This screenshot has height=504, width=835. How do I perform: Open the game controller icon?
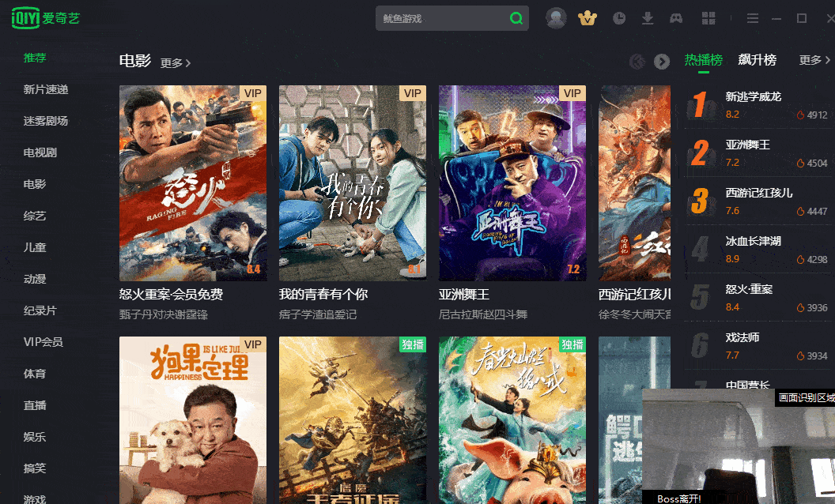click(676, 18)
